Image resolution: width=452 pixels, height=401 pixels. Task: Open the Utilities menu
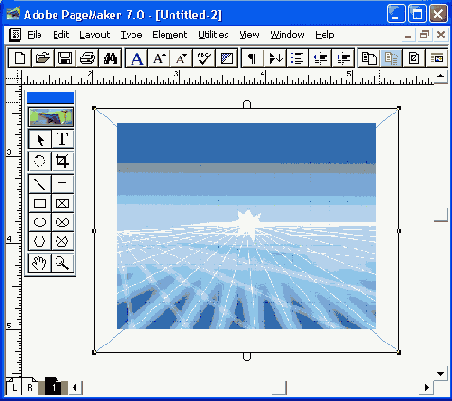pos(213,35)
